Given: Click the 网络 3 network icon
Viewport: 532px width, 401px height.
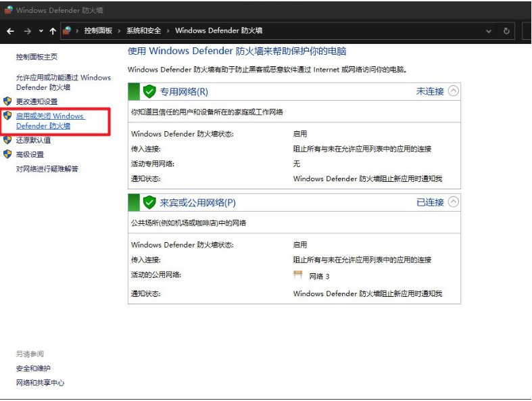Looking at the screenshot, I should tap(298, 275).
